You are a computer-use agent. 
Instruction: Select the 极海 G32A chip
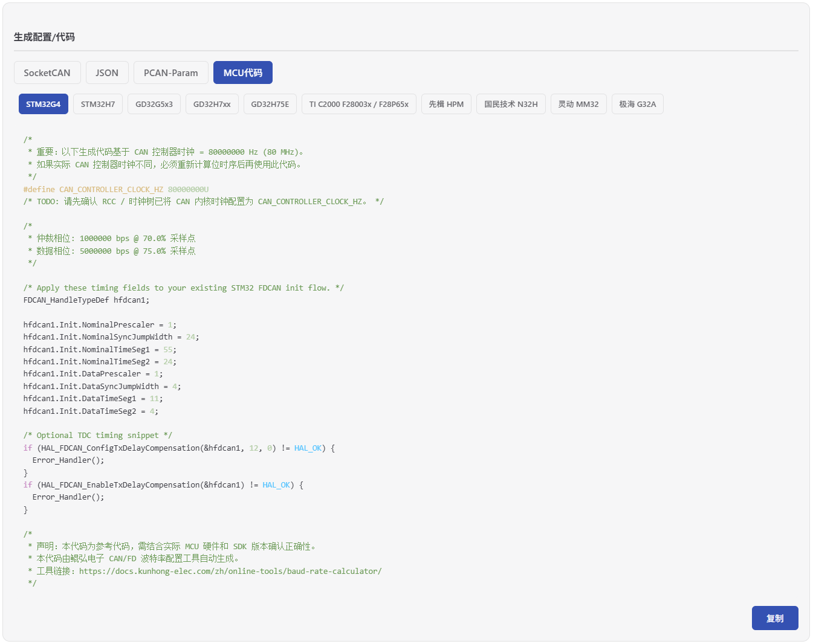coord(637,104)
